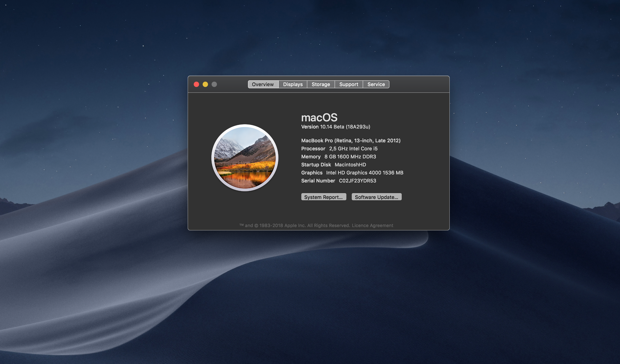Image resolution: width=620 pixels, height=364 pixels.
Task: Open the Licence Agreement link
Action: pos(372,225)
